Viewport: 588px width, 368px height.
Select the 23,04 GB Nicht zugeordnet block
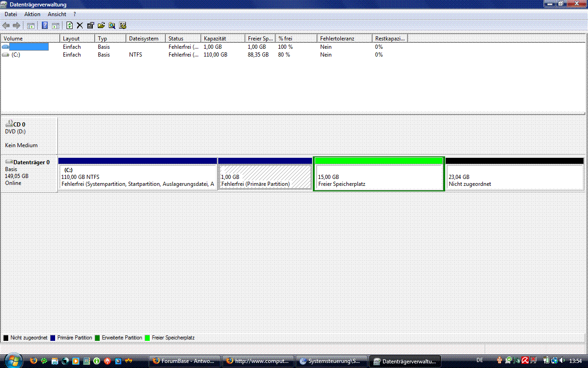click(x=514, y=174)
